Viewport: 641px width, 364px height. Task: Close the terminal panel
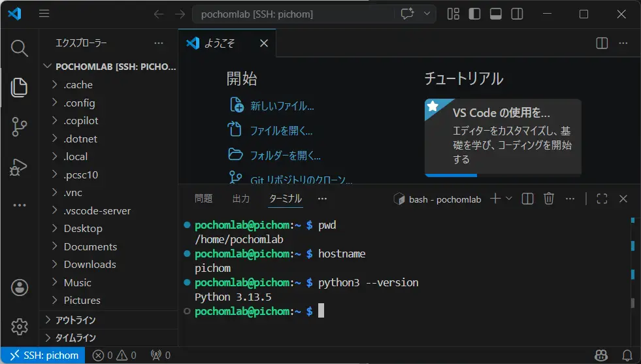click(623, 199)
